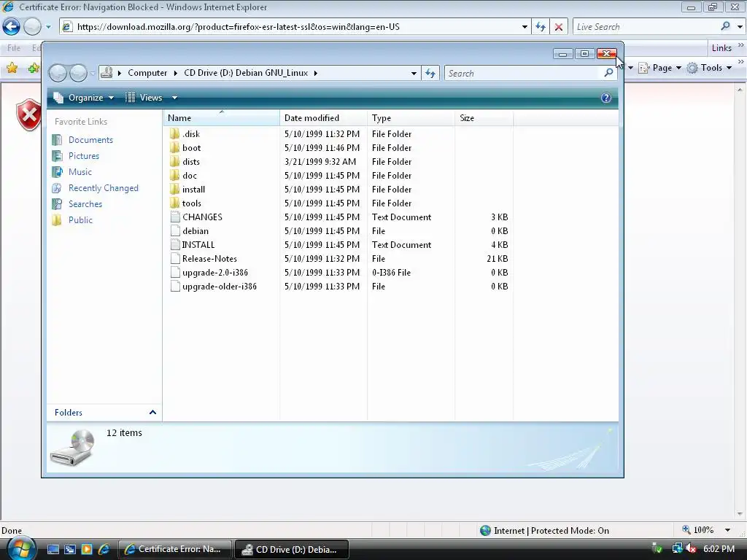The height and width of the screenshot is (560, 747).
Task: Open Recently Changed in Favorite Links
Action: pos(103,188)
